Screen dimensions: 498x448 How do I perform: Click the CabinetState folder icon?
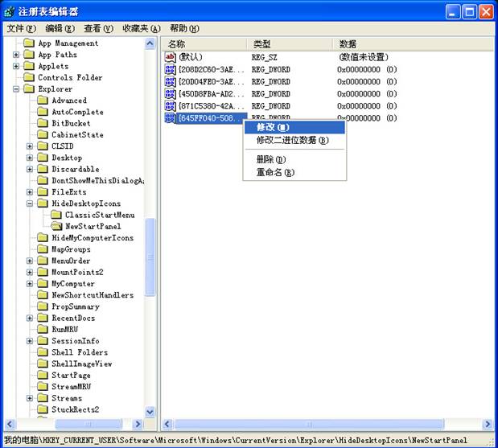[x=43, y=134]
